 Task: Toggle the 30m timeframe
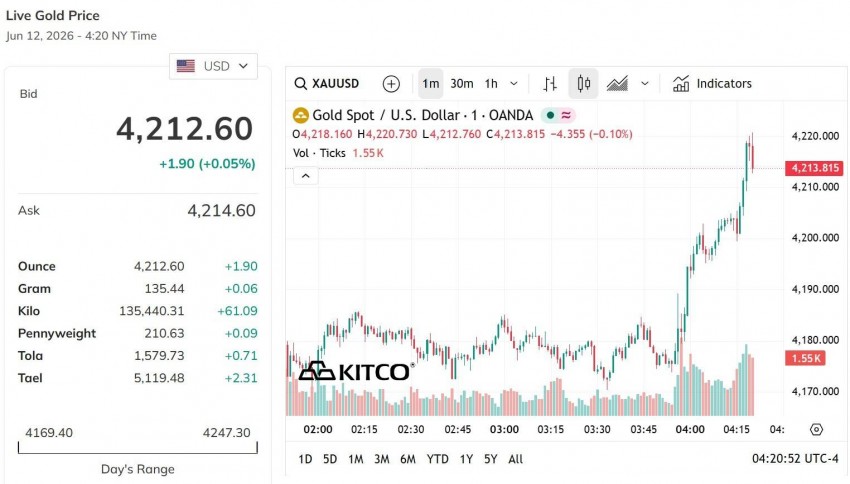(462, 83)
